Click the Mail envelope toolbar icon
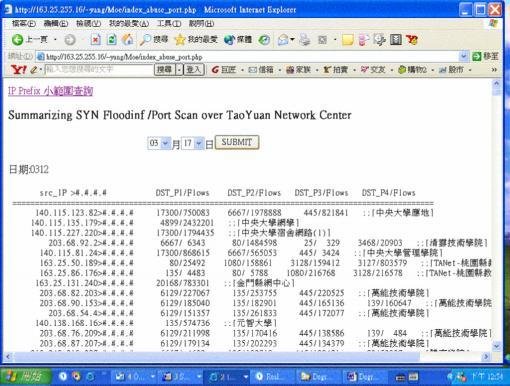 (x=283, y=40)
